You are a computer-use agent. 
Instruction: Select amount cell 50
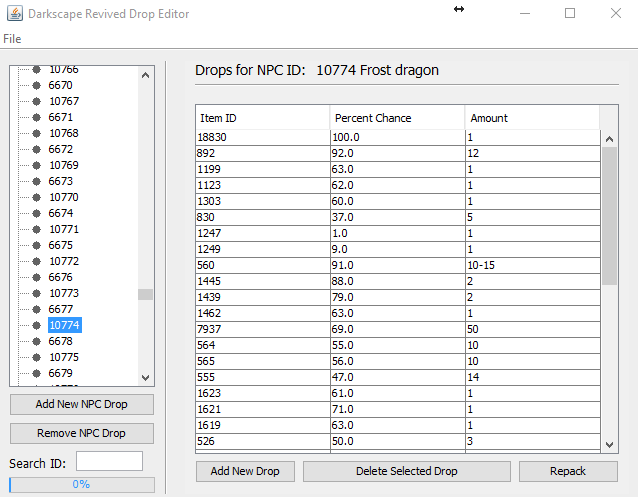[533, 329]
